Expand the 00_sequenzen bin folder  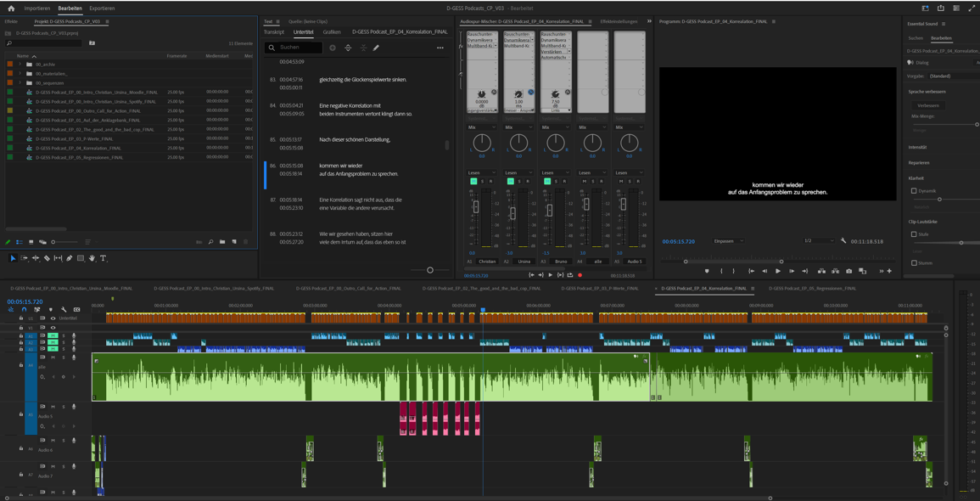[x=20, y=82]
